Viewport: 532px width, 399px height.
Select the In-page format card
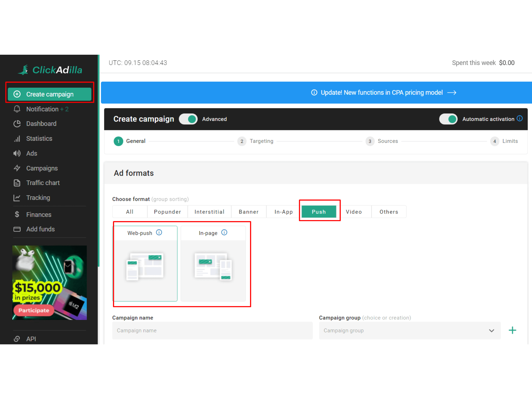pos(213,263)
